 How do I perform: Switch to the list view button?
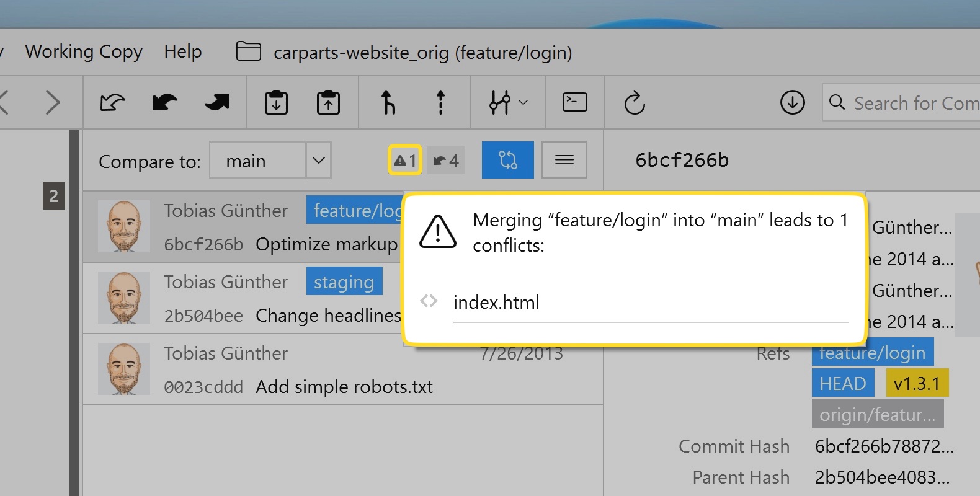click(x=564, y=160)
